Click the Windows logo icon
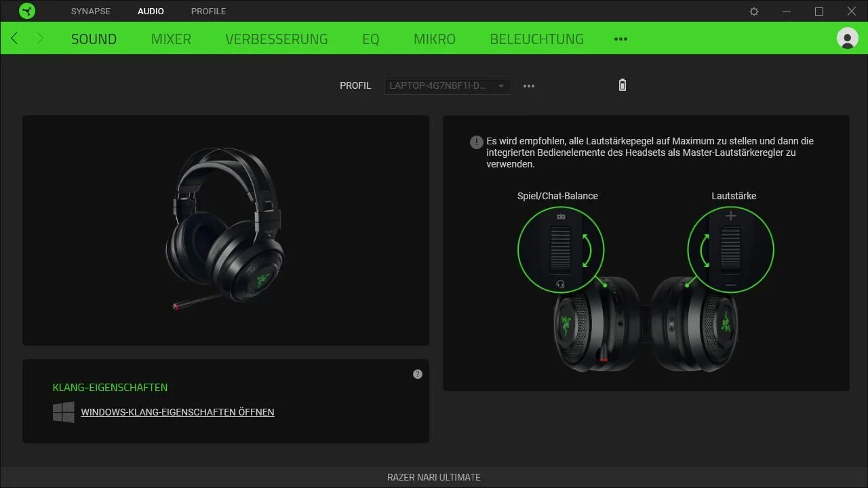 [64, 412]
